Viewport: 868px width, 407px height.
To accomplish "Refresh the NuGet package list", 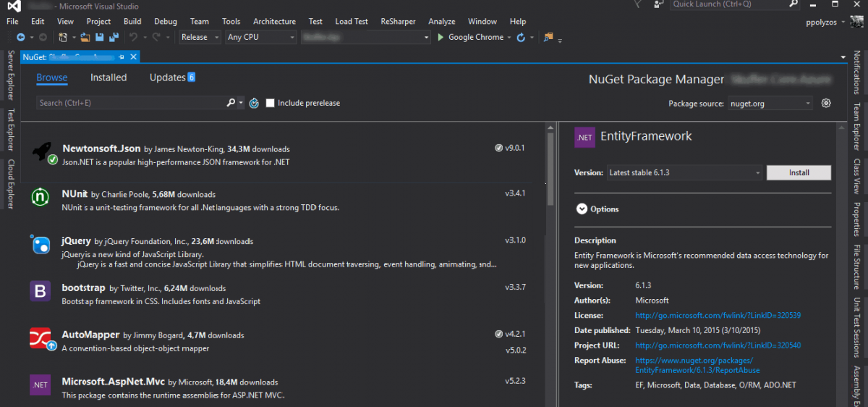I will (254, 103).
